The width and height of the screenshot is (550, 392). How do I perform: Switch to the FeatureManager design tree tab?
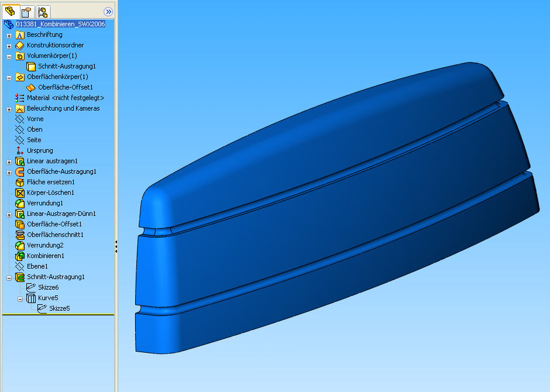(10, 12)
